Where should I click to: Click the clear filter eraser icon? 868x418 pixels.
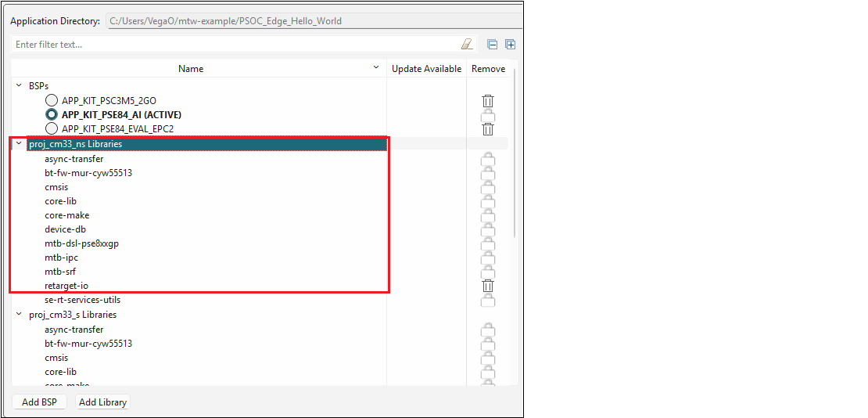pyautogui.click(x=467, y=45)
